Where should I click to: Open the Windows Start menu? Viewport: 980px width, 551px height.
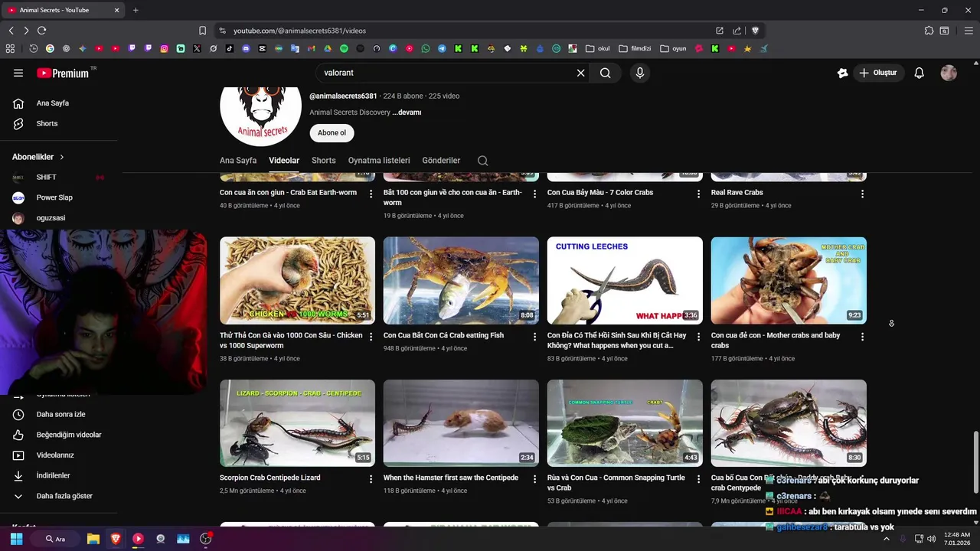pos(16,539)
